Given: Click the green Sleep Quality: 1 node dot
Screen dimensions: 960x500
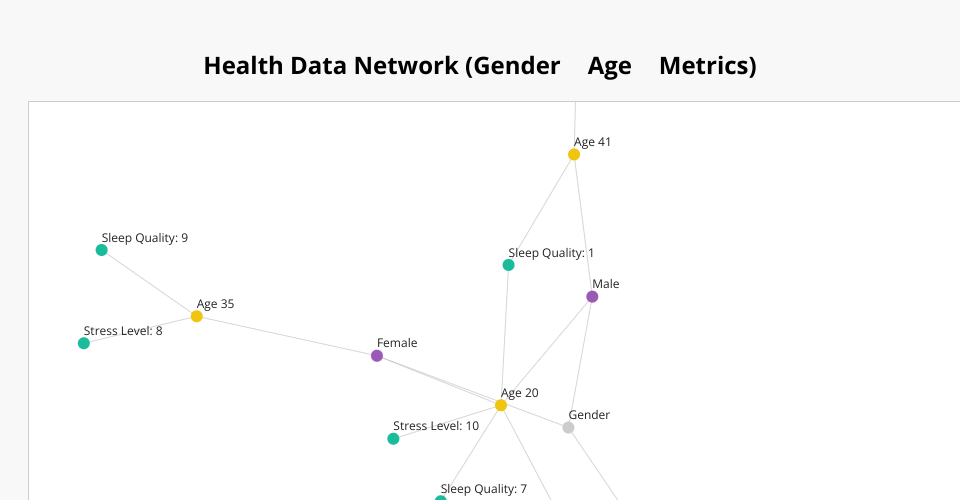Looking at the screenshot, I should point(509,265).
